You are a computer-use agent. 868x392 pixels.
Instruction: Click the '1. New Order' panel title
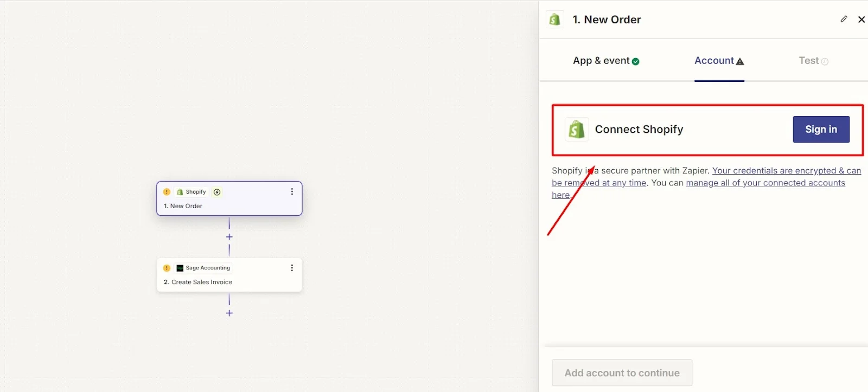(607, 20)
